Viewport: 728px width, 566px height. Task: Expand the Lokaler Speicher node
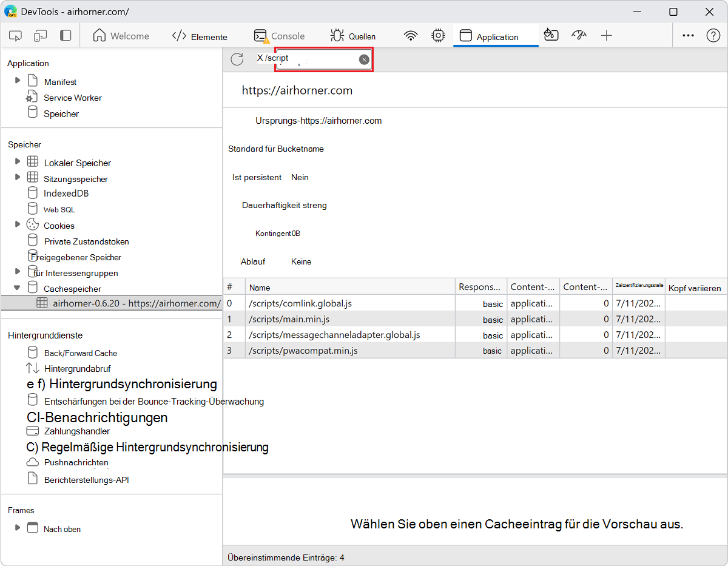[18, 161]
